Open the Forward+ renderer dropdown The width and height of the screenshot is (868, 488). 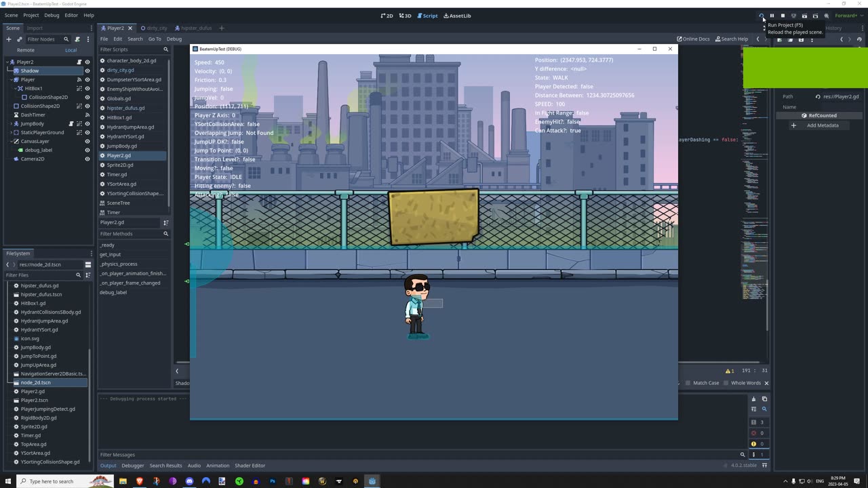coord(848,16)
